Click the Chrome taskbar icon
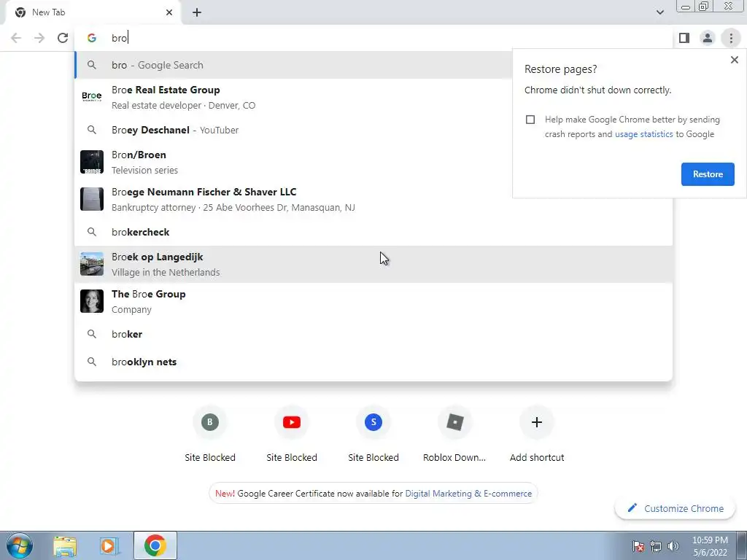Screen dimensions: 747x560 pos(155,545)
